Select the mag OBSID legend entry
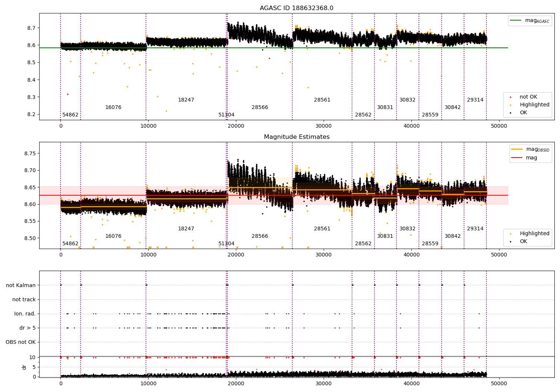The width and height of the screenshot is (560, 392). (x=530, y=149)
